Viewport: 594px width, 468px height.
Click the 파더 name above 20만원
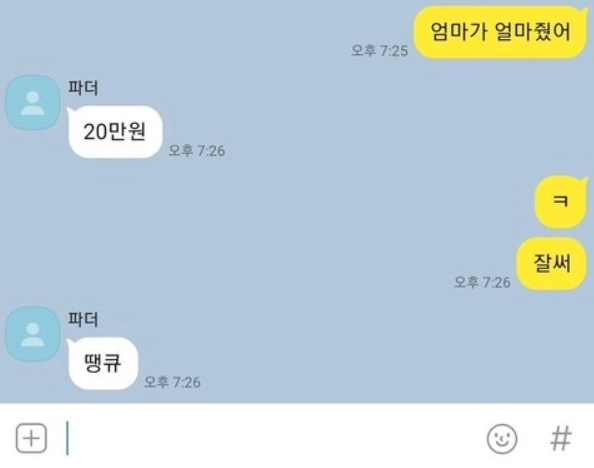click(83, 88)
